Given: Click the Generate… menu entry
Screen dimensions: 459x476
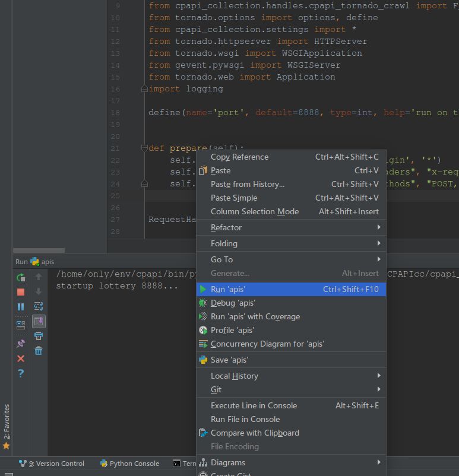Looking at the screenshot, I should coord(291,273).
